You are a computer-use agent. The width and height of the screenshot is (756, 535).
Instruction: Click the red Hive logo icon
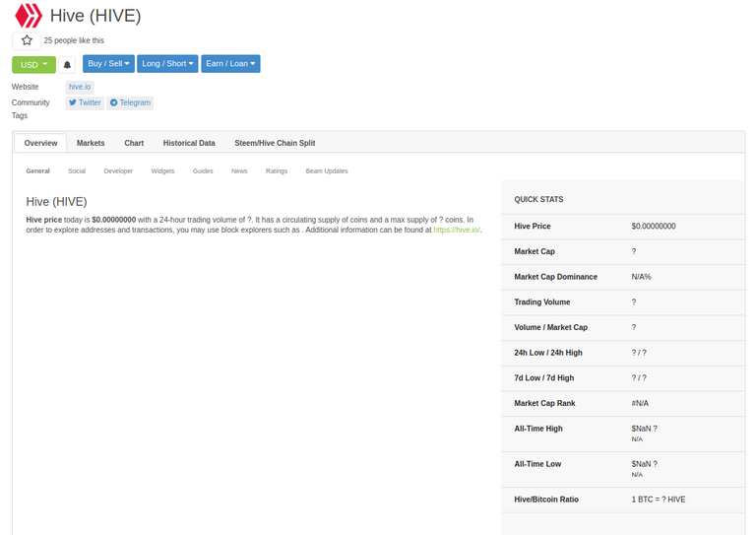(x=29, y=16)
